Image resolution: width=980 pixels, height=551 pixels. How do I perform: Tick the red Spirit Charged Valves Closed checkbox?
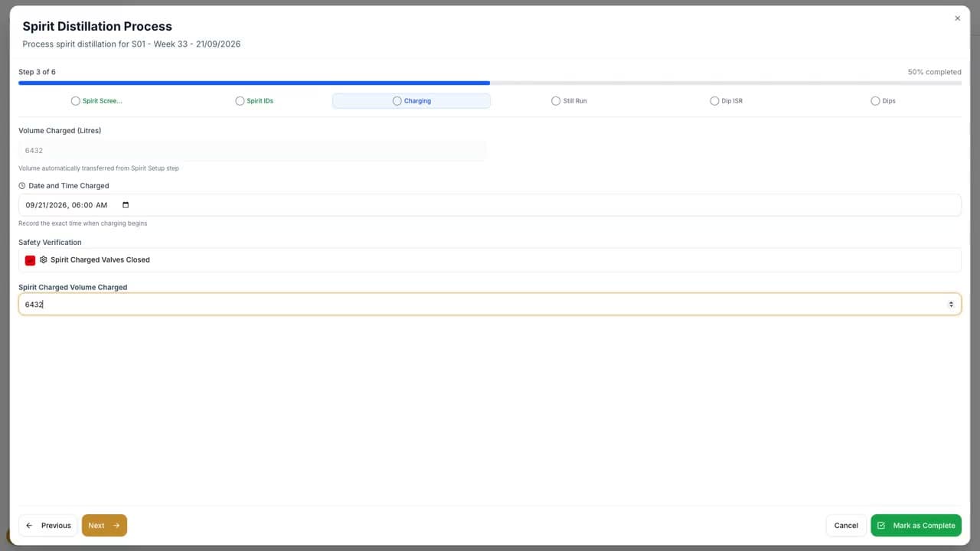click(30, 260)
